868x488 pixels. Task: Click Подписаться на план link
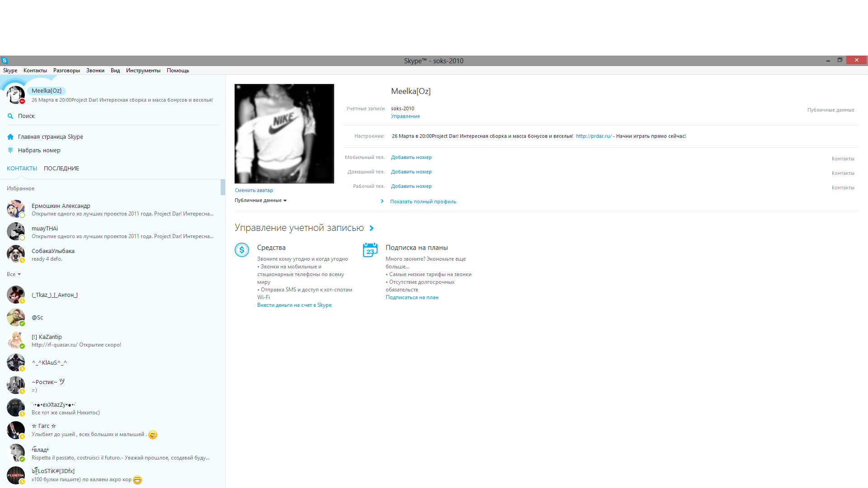(x=412, y=298)
